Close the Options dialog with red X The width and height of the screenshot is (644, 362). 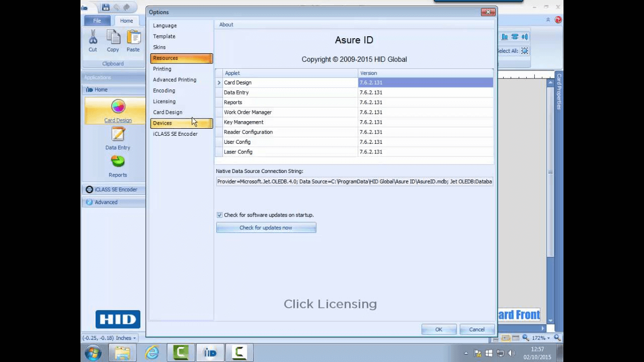pos(488,12)
